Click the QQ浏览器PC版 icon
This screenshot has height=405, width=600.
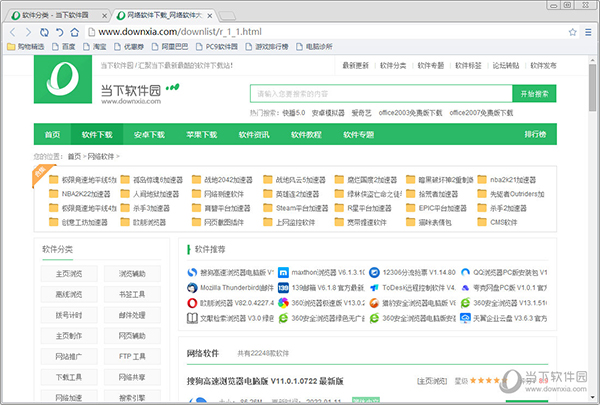pos(465,273)
